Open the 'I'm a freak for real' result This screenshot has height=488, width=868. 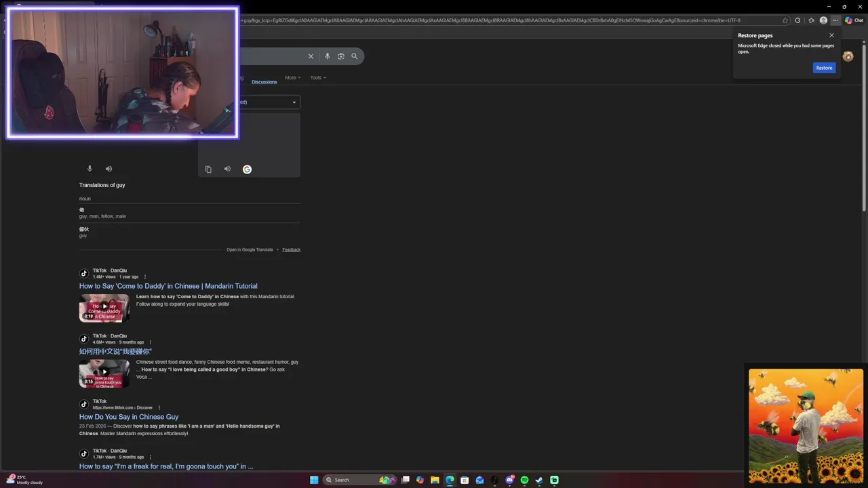point(166,466)
